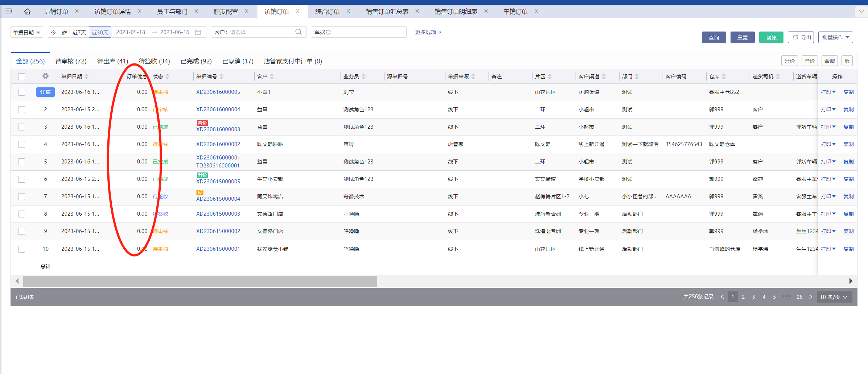The image size is (868, 374).
Task: Click the green 创建 button
Action: [771, 37]
